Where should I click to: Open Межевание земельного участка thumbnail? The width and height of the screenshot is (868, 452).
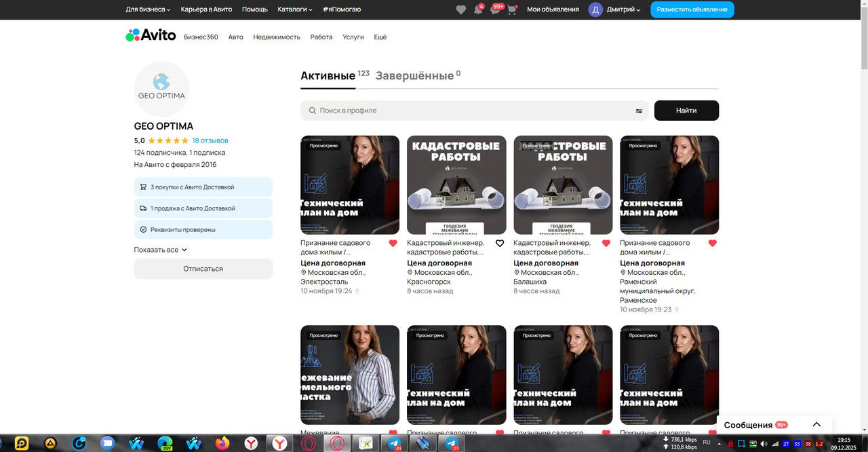350,375
